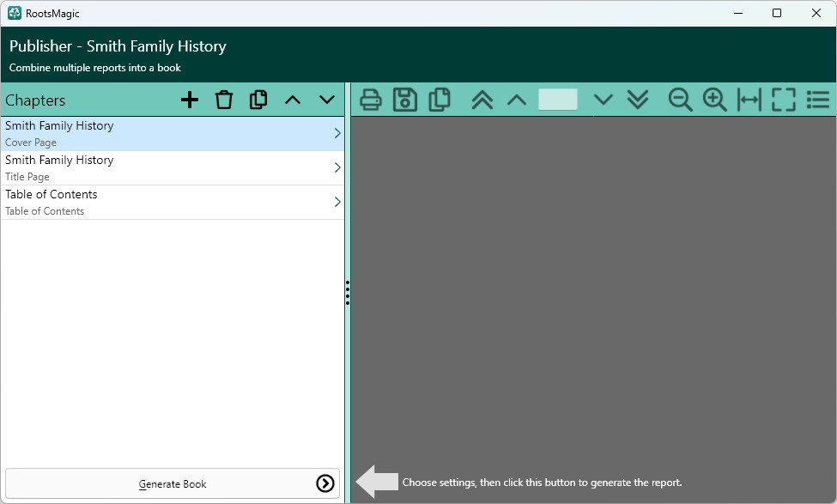This screenshot has height=504, width=837.
Task: Fit preview to page width
Action: [749, 100]
